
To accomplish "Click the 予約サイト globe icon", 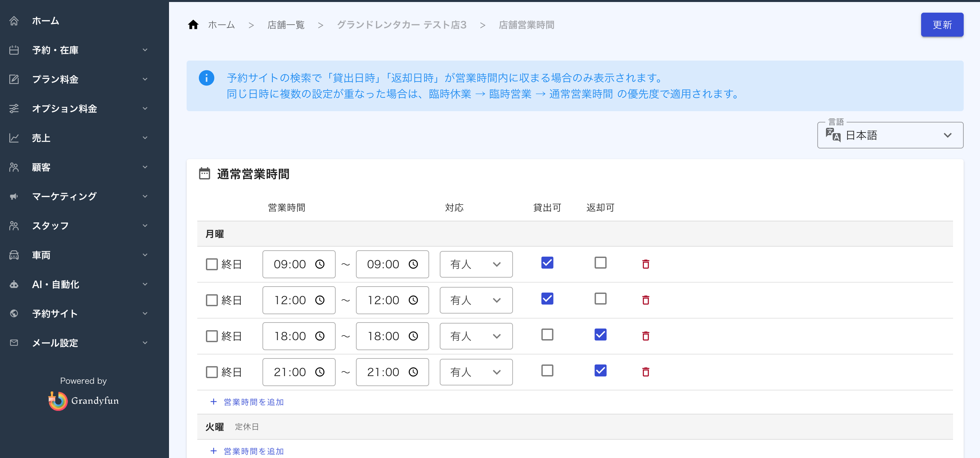I will [14, 313].
